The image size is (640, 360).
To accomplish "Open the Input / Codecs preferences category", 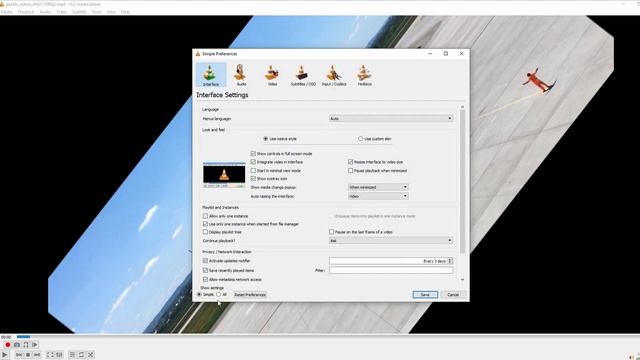I will [x=334, y=75].
